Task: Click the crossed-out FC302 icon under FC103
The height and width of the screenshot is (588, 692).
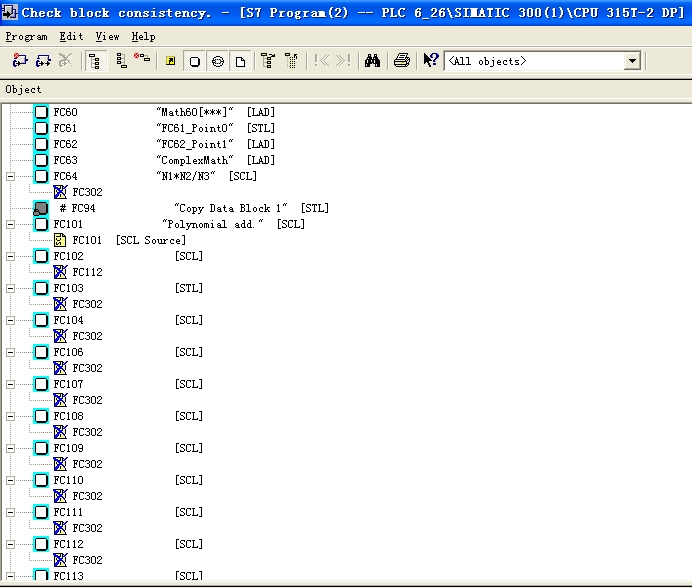Action: 60,304
